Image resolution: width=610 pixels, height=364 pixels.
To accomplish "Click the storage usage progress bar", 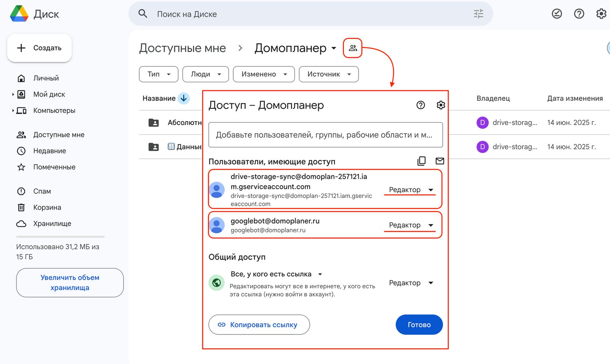I will coord(60,237).
